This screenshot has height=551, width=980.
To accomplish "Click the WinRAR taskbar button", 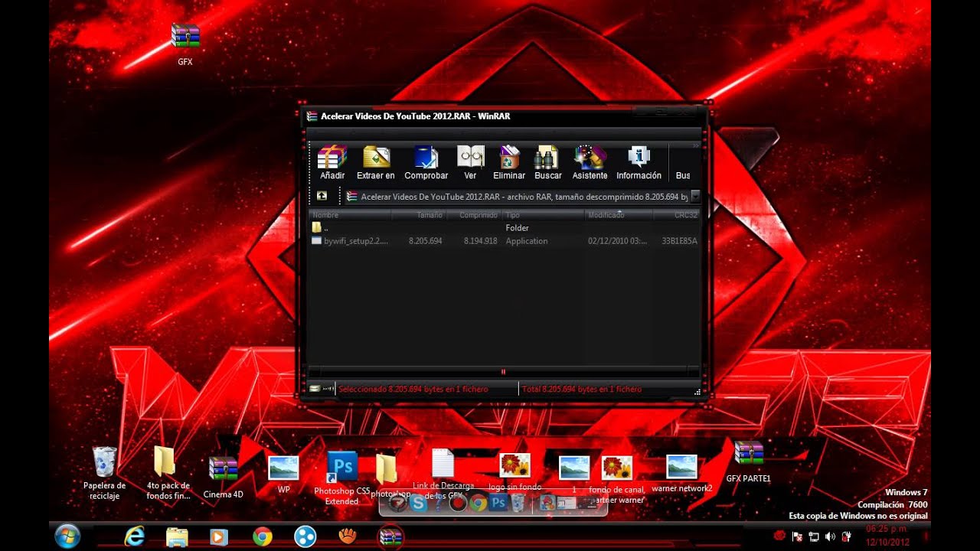I will click(390, 537).
